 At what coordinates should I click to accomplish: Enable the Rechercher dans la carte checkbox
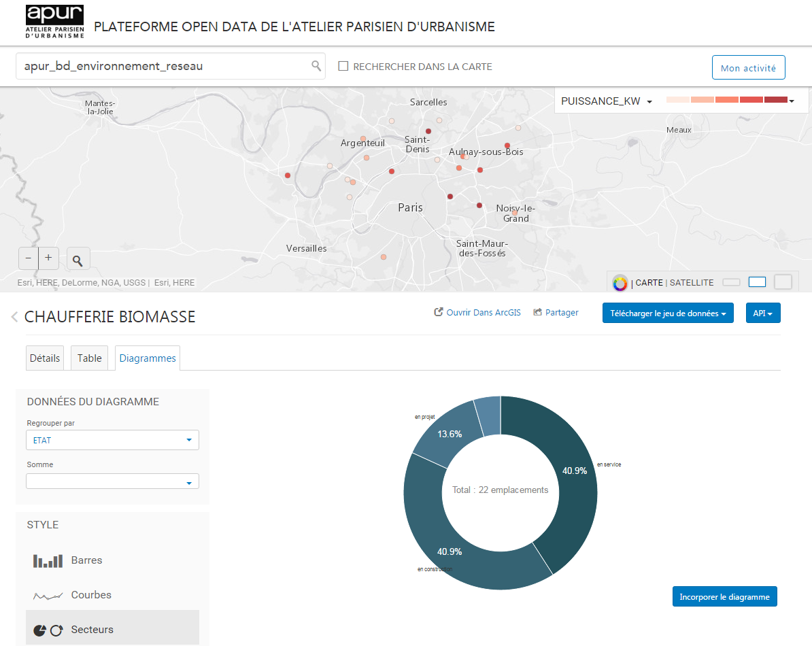(x=343, y=67)
